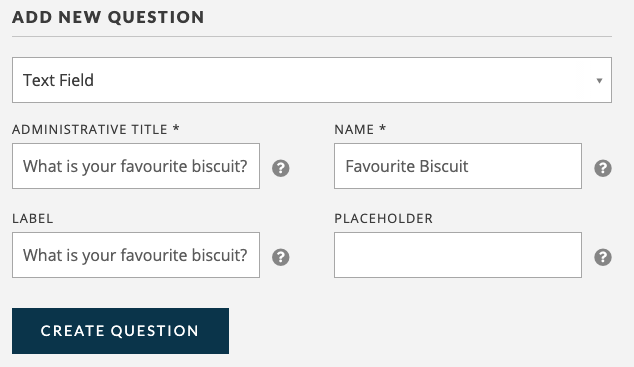The width and height of the screenshot is (634, 367).
Task: Click the LABEL caption above the input
Action: 32,218
